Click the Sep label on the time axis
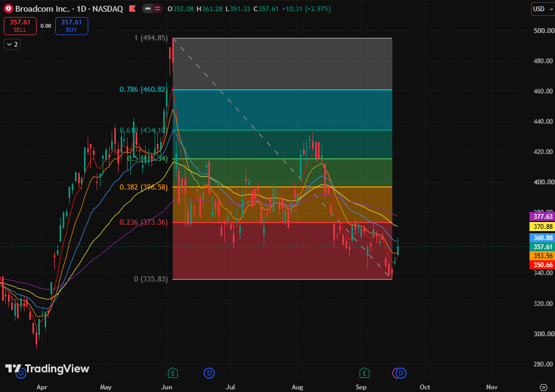The image size is (555, 392). [361, 387]
